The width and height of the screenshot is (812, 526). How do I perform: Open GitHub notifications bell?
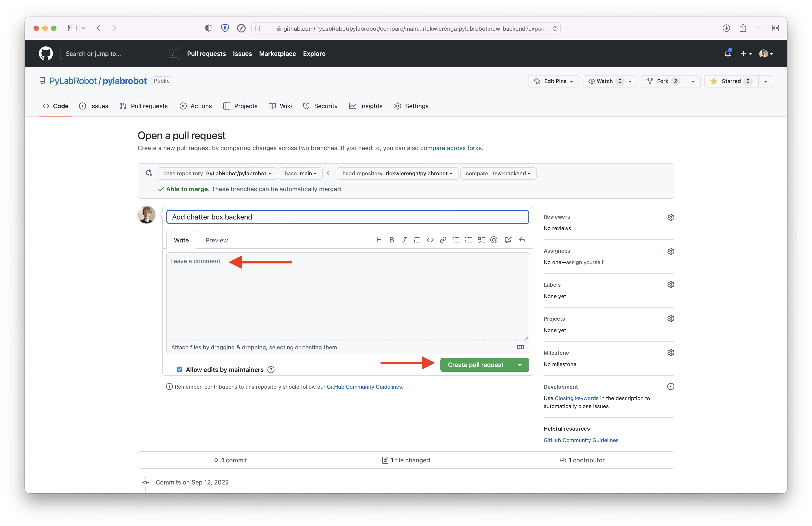[728, 54]
